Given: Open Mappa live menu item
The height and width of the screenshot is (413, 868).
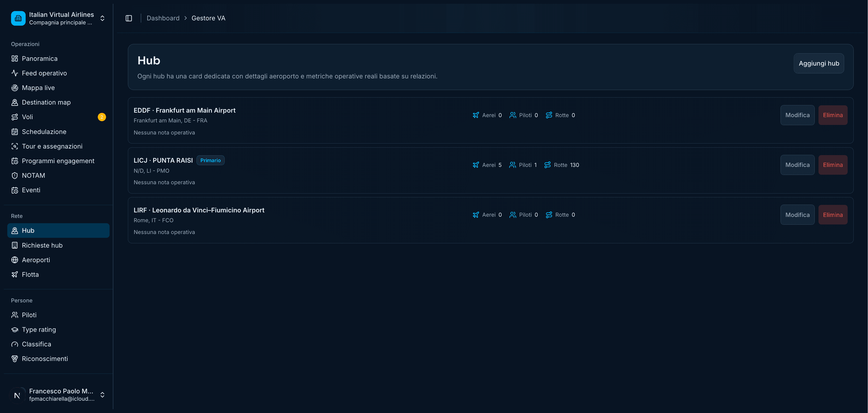Looking at the screenshot, I should tap(58, 88).
